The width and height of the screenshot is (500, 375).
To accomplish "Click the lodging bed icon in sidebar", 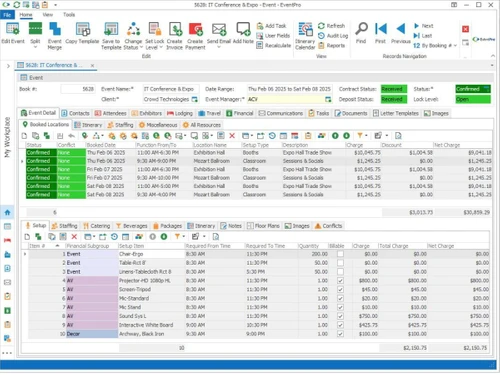I will tap(7, 240).
